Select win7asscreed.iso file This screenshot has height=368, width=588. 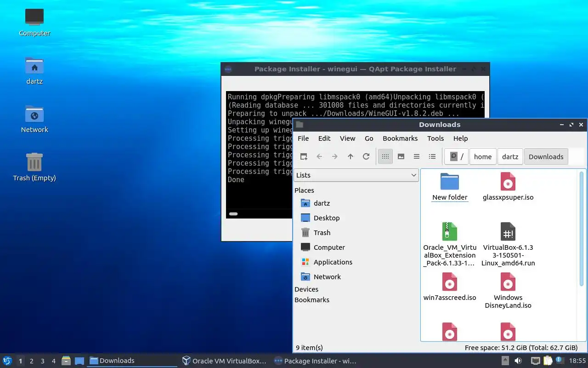coord(450,287)
